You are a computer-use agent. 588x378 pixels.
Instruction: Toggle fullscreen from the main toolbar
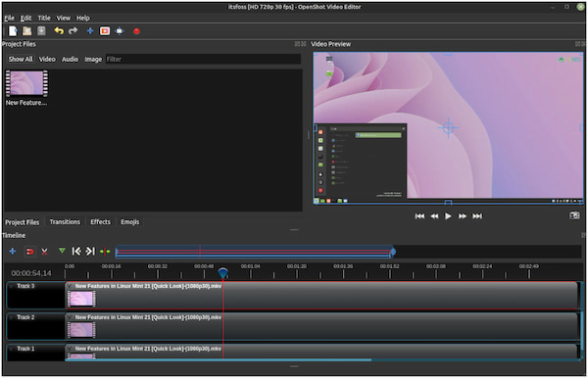[120, 31]
